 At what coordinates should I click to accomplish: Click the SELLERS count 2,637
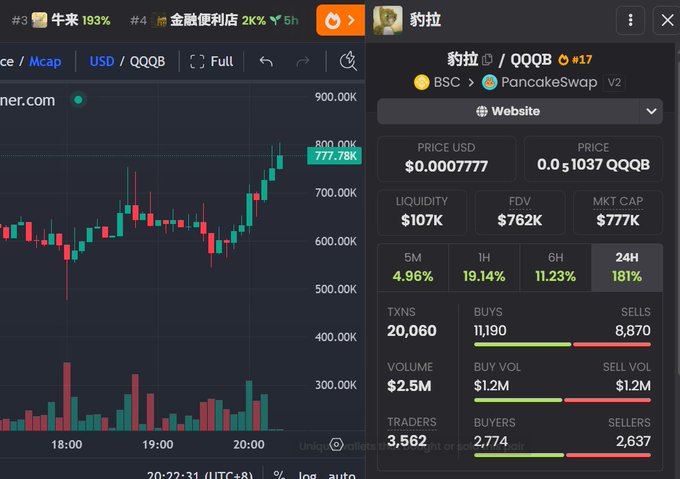coord(633,441)
